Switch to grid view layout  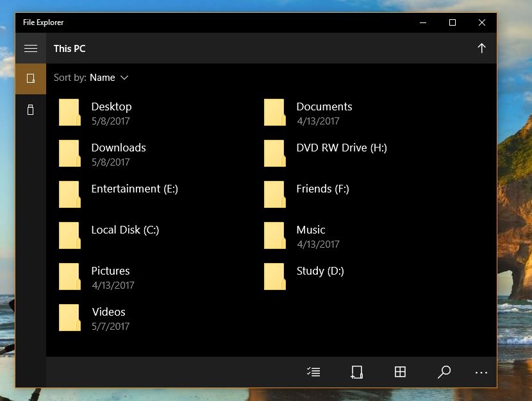point(401,371)
